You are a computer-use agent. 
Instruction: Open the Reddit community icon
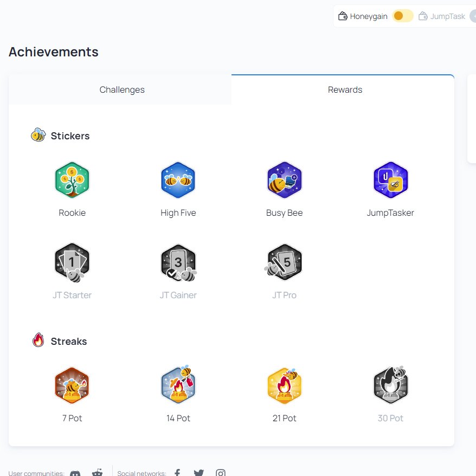pos(97,472)
